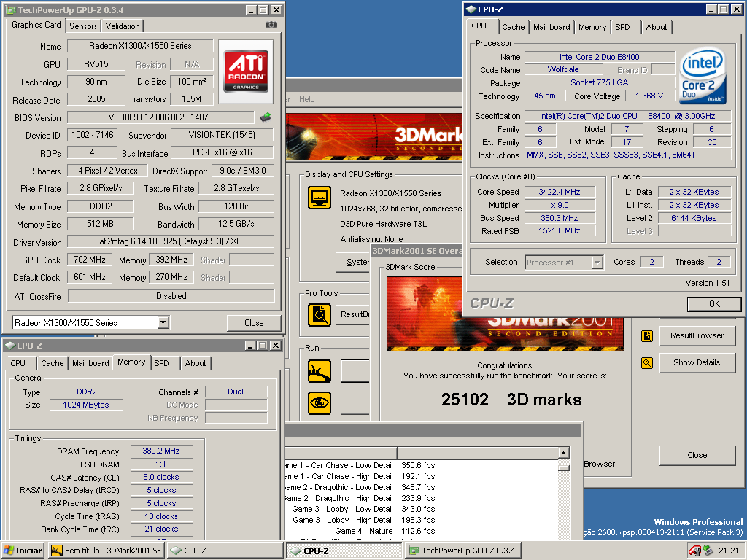Switch to the Sensors tab in GPU-Z

click(83, 26)
